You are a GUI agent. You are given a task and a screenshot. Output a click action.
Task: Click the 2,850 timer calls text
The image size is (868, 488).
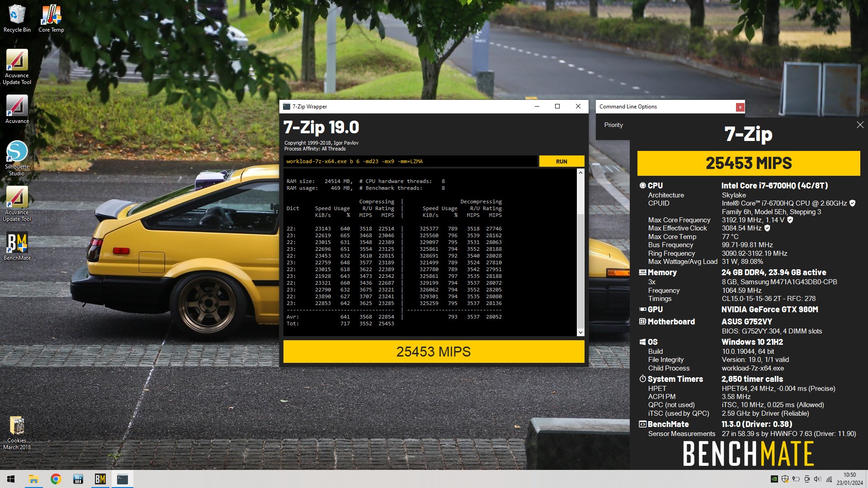(752, 379)
